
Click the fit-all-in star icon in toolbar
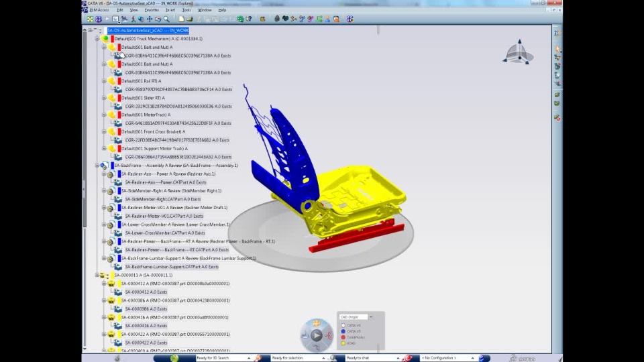pyautogui.click(x=90, y=19)
